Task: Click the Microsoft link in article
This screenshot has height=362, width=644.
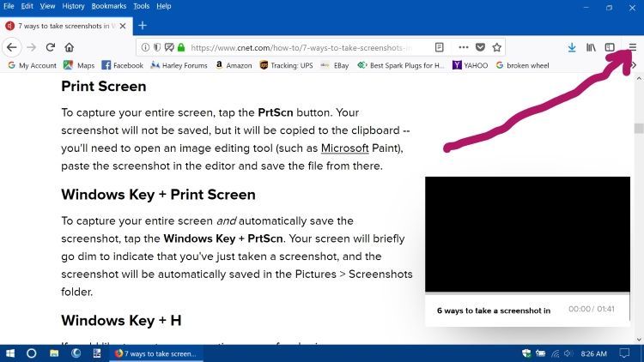Action: (x=346, y=148)
